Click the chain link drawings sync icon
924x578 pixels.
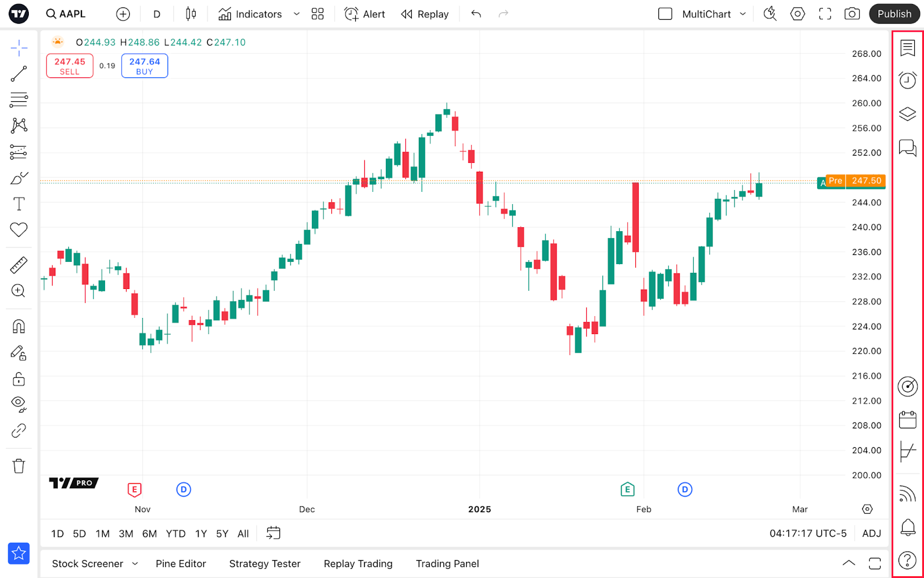coord(18,431)
